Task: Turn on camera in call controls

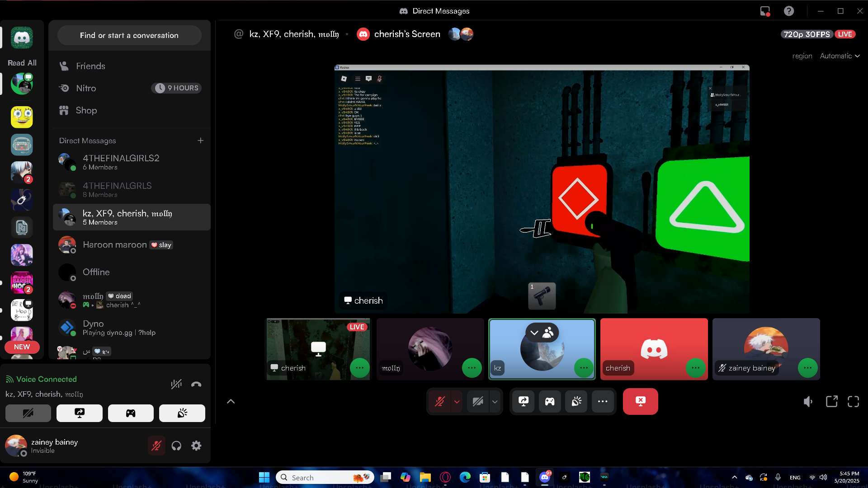Action: tap(477, 401)
